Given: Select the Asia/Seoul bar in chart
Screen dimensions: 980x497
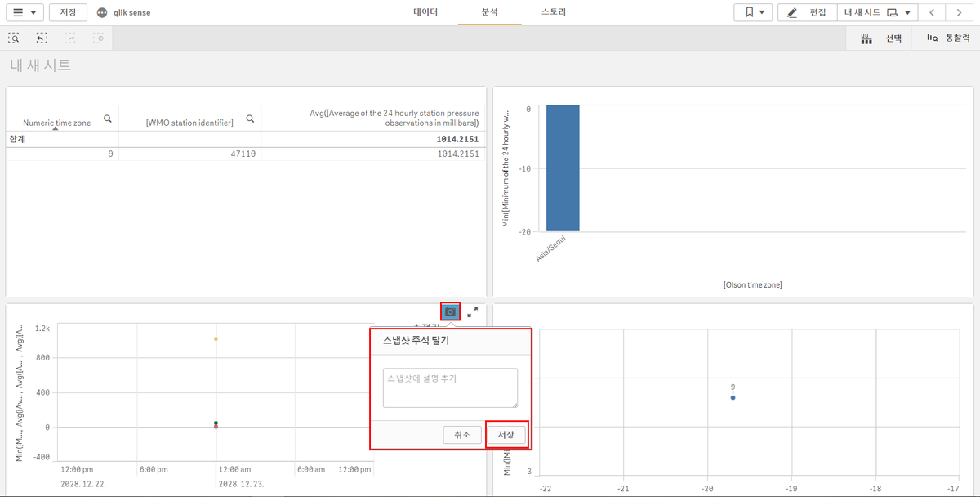Looking at the screenshot, I should (x=563, y=168).
